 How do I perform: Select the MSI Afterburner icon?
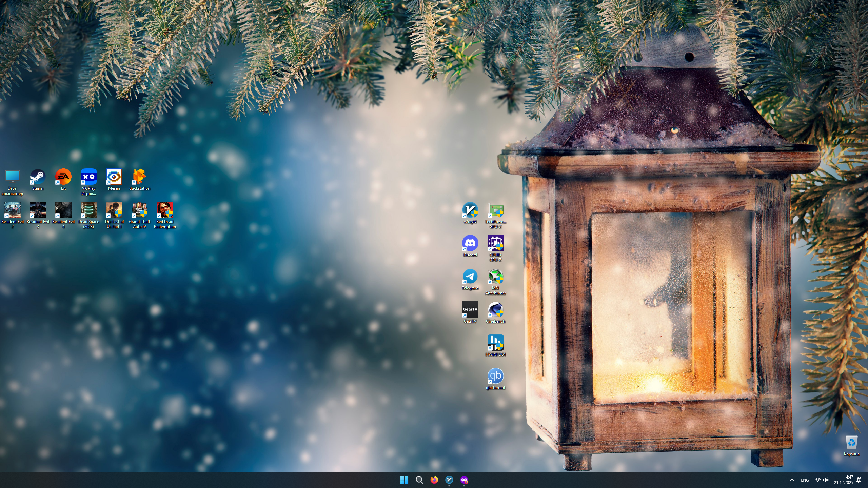[x=495, y=277]
